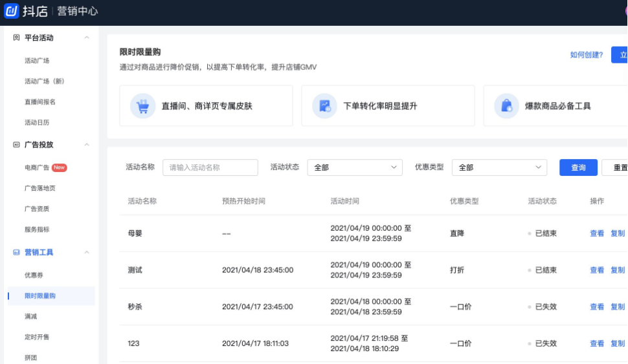Copy the 测试 activity
Viewport: 628px width, 364px height.
pyautogui.click(x=618, y=270)
